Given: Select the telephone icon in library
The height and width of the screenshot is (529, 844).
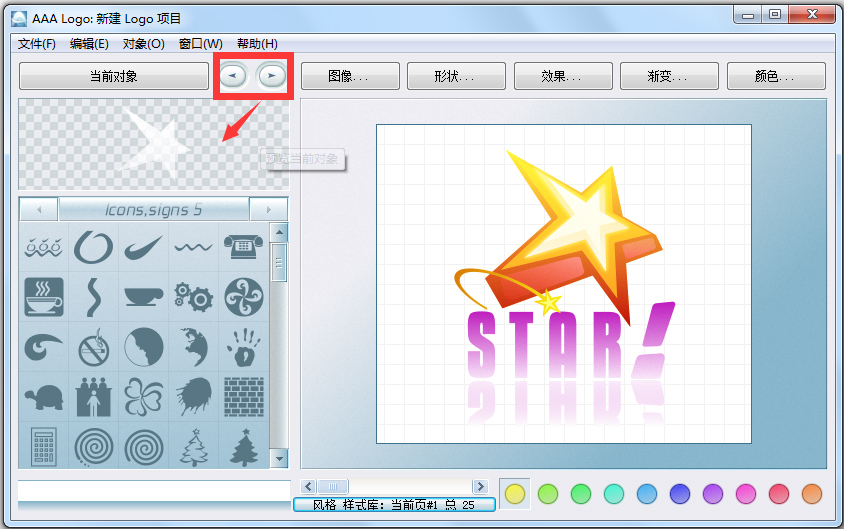Looking at the screenshot, I should (x=243, y=246).
